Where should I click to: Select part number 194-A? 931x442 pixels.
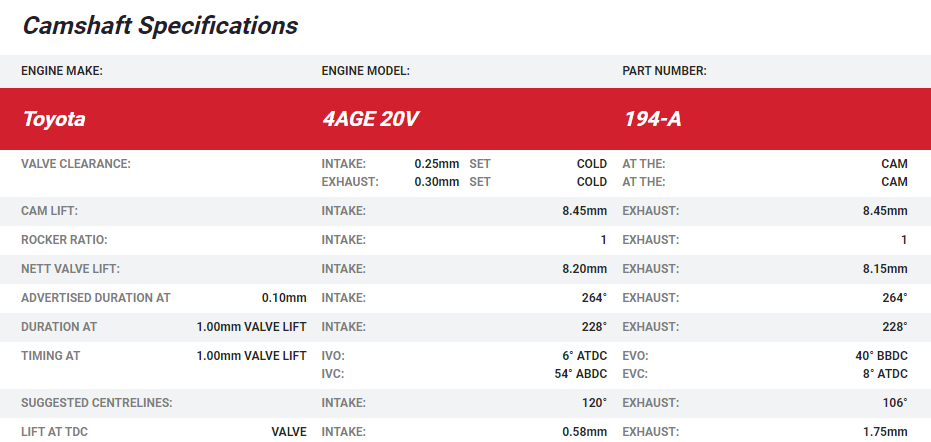(x=653, y=119)
